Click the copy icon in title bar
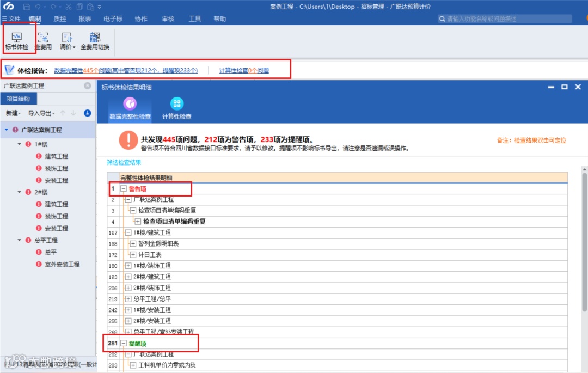588x373 pixels. 79,7
